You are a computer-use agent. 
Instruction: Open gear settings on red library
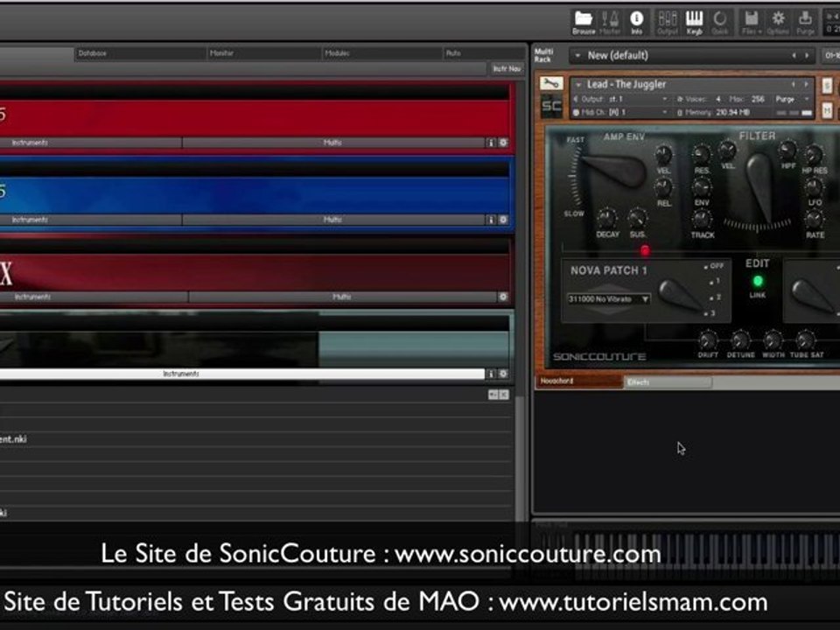[503, 143]
